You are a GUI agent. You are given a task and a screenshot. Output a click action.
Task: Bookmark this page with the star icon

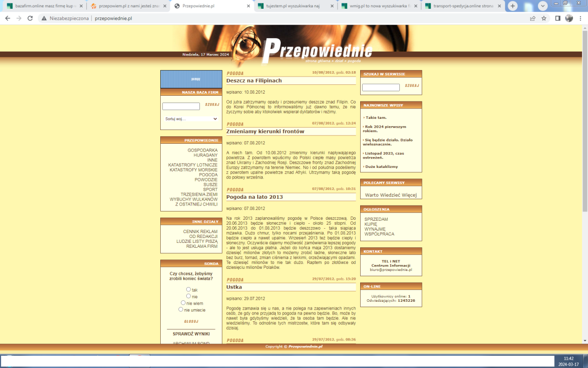544,18
